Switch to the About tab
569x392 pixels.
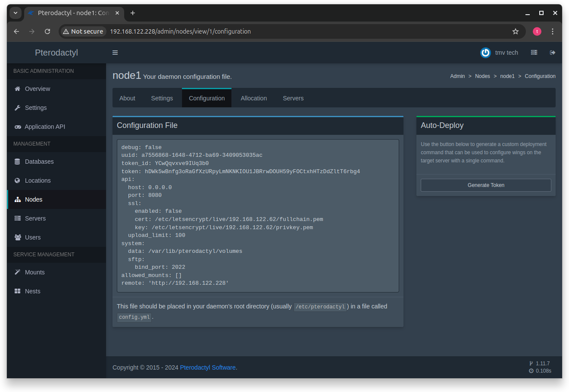click(x=127, y=98)
